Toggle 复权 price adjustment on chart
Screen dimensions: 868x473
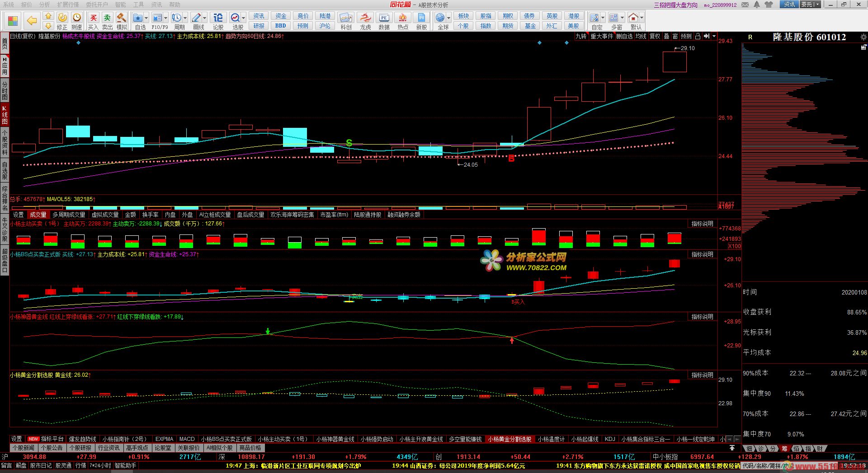[x=655, y=36]
